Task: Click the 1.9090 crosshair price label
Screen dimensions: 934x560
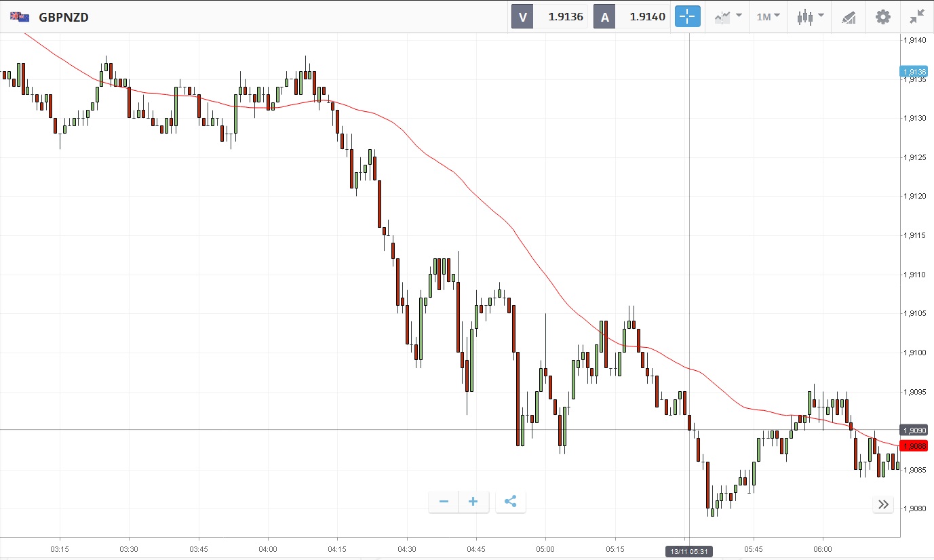Action: 914,430
